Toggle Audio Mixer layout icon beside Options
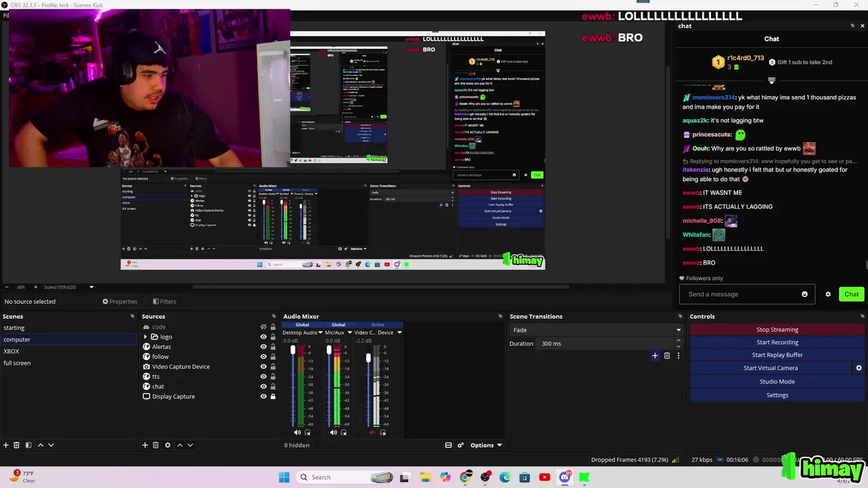This screenshot has height=488, width=868. pyautogui.click(x=448, y=445)
